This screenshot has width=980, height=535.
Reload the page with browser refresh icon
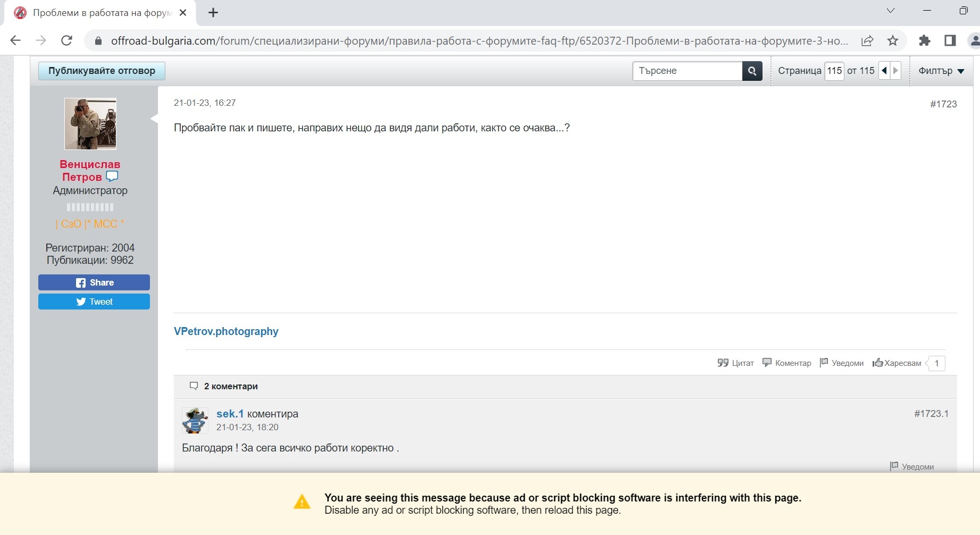(x=67, y=40)
